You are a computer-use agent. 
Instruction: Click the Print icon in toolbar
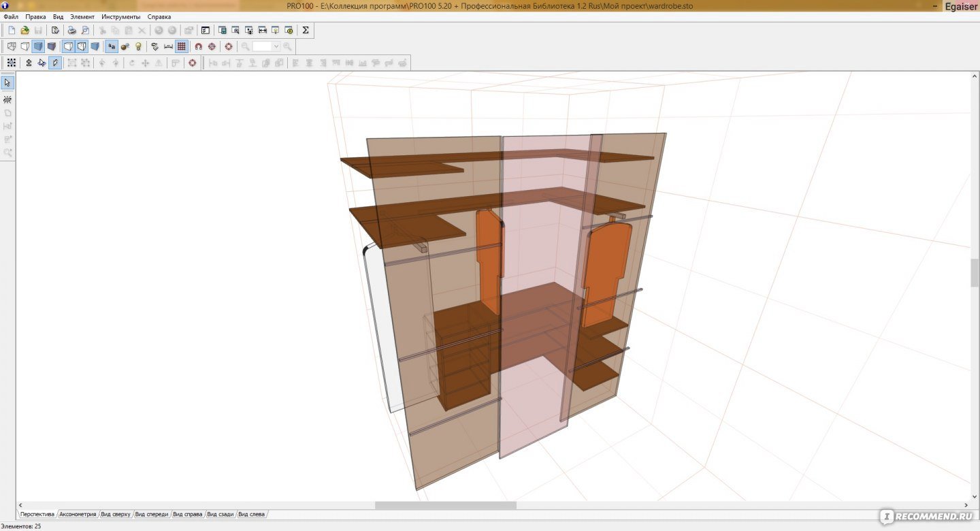coord(71,30)
